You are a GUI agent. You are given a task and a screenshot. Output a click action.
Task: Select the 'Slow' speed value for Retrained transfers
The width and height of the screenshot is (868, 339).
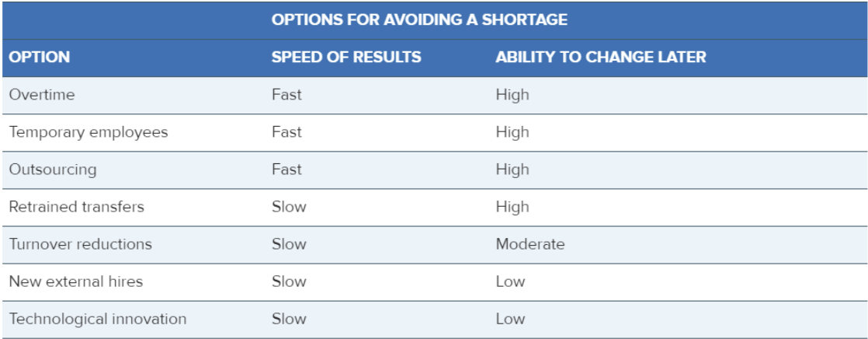(289, 207)
